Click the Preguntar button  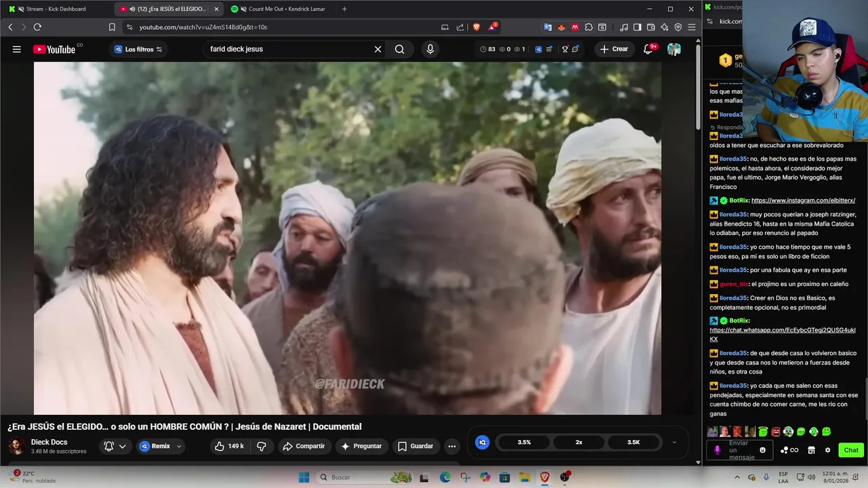pos(361,446)
